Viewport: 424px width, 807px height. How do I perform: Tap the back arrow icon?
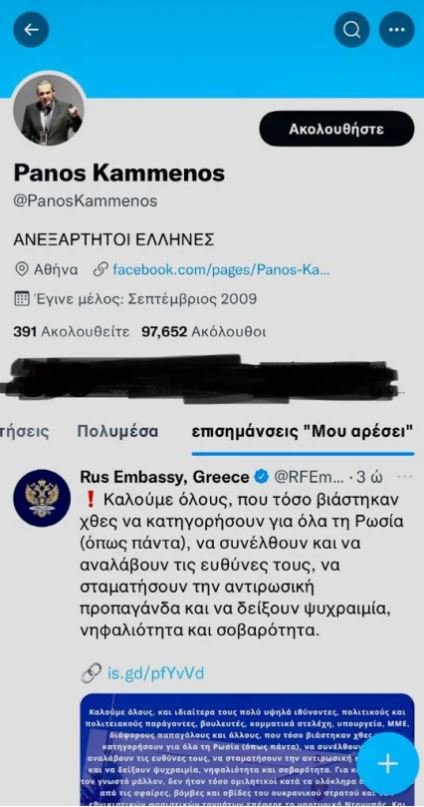pos(31,30)
